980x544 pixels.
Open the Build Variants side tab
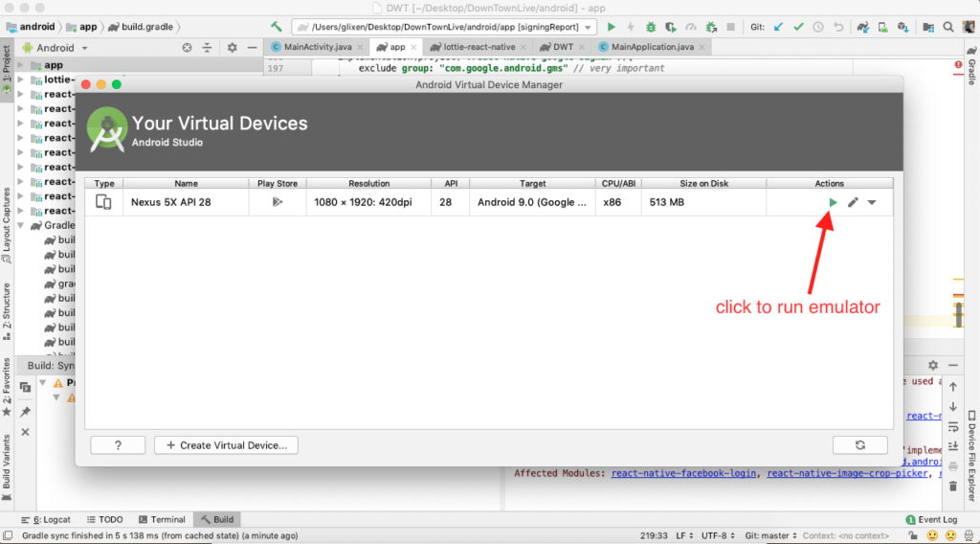tap(7, 467)
